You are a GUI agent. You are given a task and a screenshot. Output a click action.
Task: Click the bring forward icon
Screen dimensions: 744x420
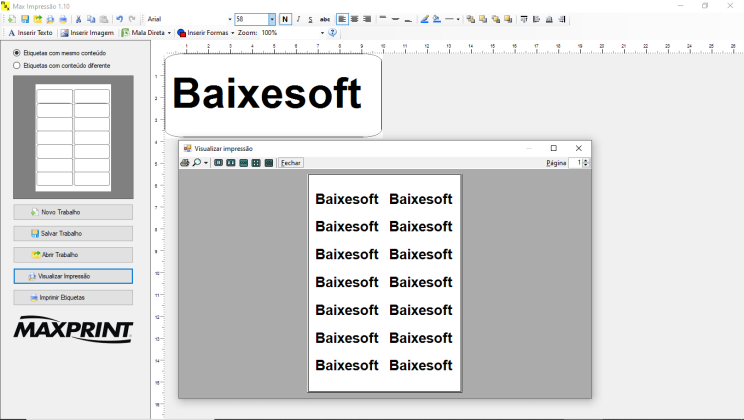pos(496,19)
